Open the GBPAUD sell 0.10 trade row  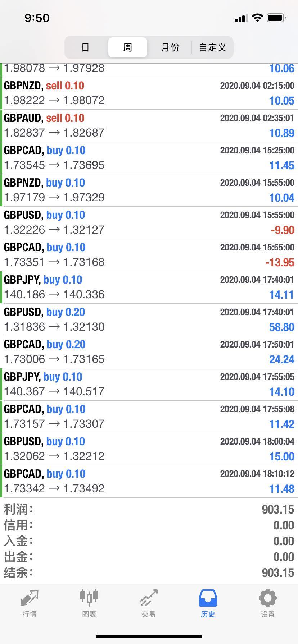point(149,126)
